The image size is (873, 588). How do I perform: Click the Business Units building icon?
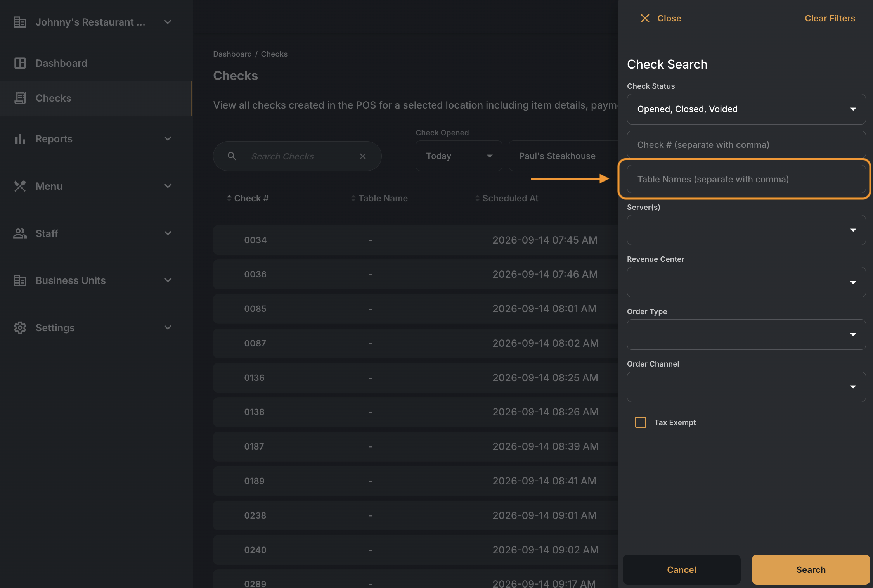coord(20,280)
